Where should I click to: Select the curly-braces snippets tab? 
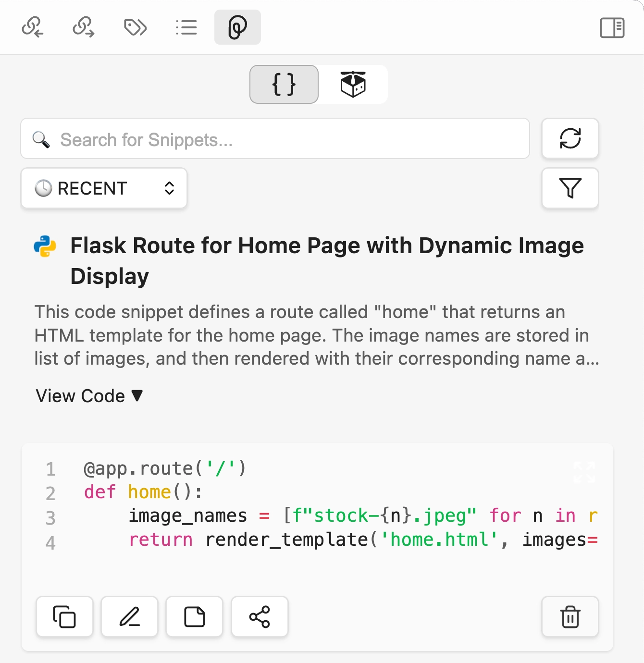point(283,85)
